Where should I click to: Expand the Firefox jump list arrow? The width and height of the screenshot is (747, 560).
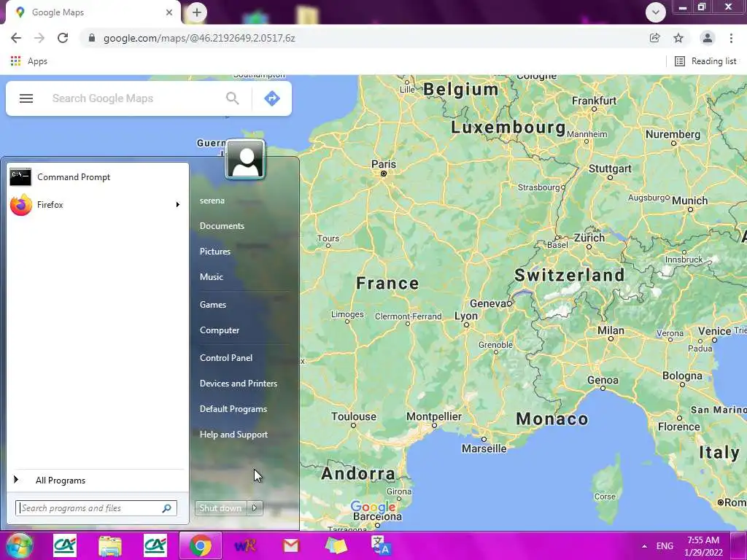(x=178, y=205)
